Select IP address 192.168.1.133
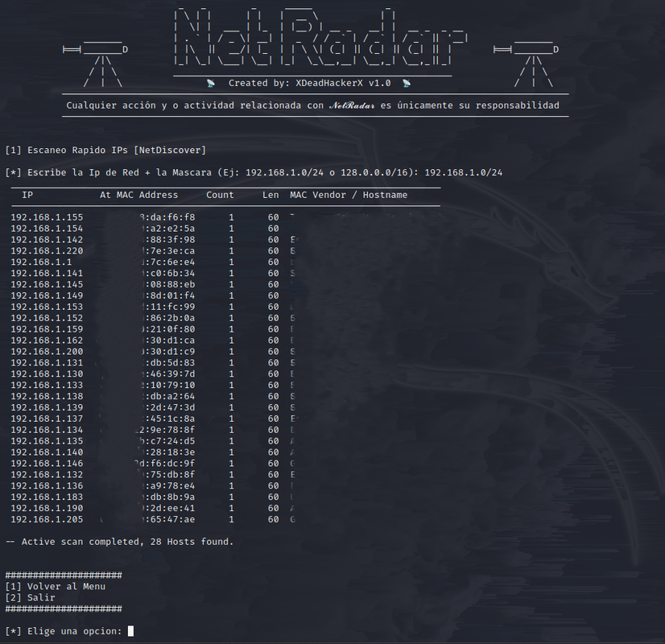The height and width of the screenshot is (644, 665). coord(47,386)
